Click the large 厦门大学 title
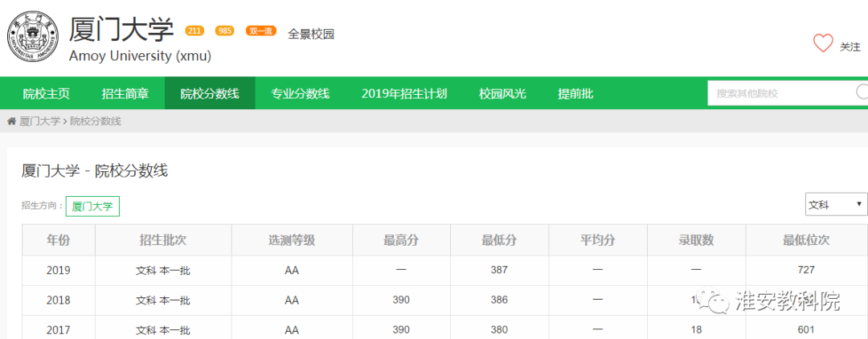The width and height of the screenshot is (868, 339). [122, 30]
